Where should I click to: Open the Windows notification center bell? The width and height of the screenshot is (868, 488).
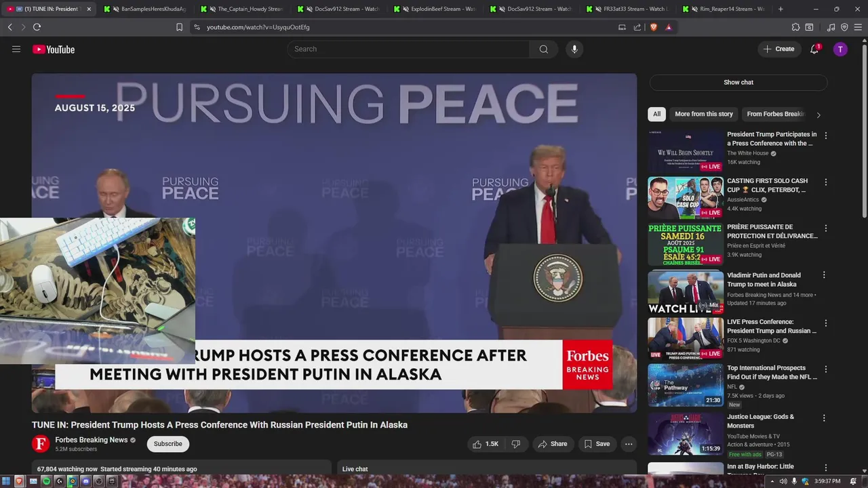tap(853, 481)
